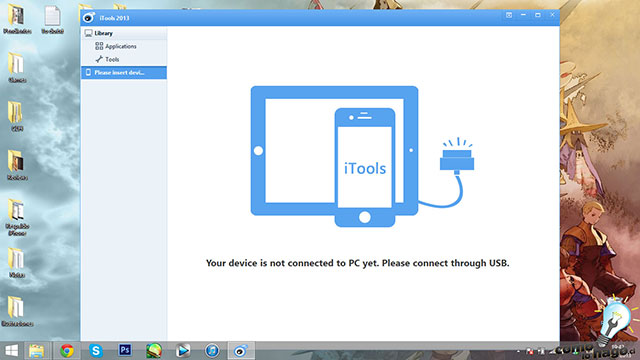This screenshot has width=640, height=360.
Task: Open Skype from the taskbar
Action: (96, 351)
